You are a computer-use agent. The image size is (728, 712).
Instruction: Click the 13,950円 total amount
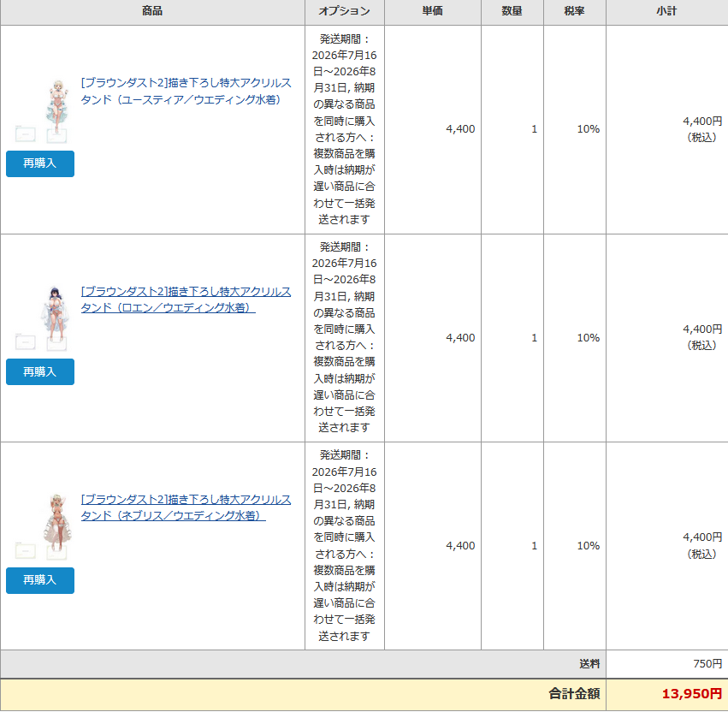pos(692,694)
